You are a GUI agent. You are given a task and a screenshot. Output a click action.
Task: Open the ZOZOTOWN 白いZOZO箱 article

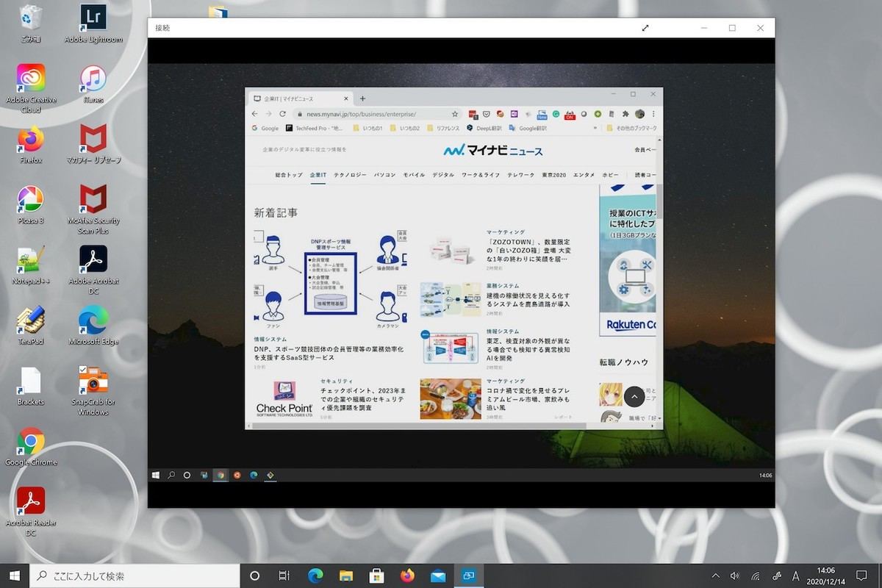coord(528,250)
